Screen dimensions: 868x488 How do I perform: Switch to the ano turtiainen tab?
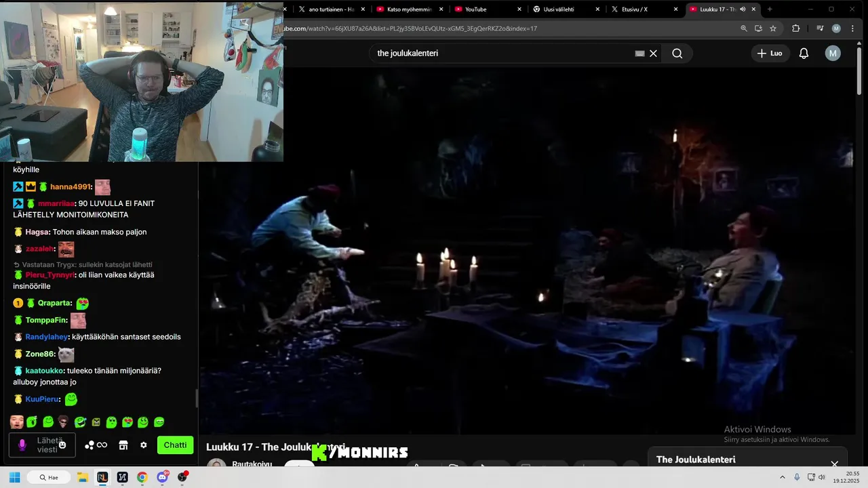coord(331,9)
